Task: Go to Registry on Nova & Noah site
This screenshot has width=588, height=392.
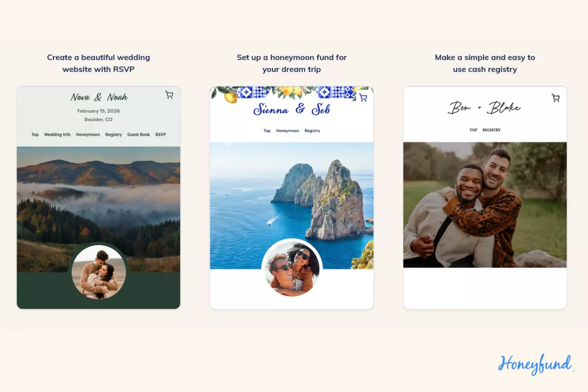Action: tap(113, 135)
